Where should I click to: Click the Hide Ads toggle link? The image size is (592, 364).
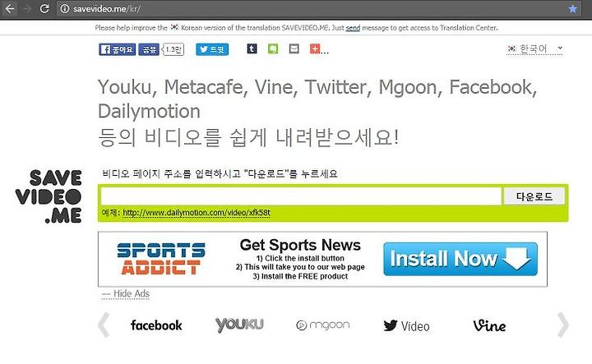(126, 293)
